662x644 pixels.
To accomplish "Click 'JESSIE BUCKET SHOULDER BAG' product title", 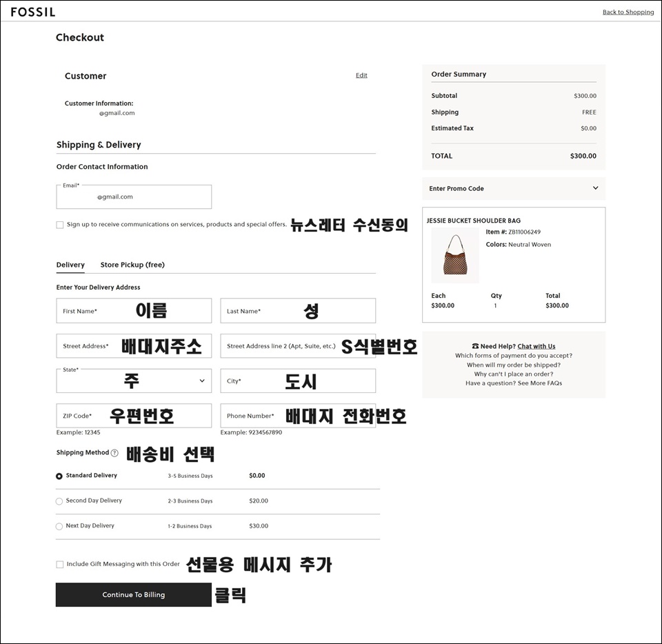I will (473, 221).
